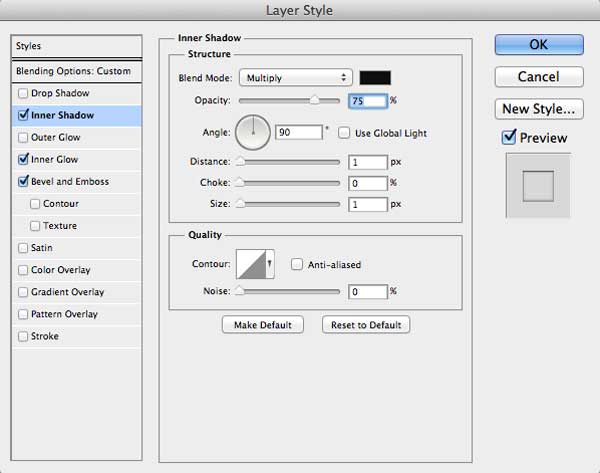Click the Distance value input field
Viewport: 600px width, 473px height.
click(368, 162)
